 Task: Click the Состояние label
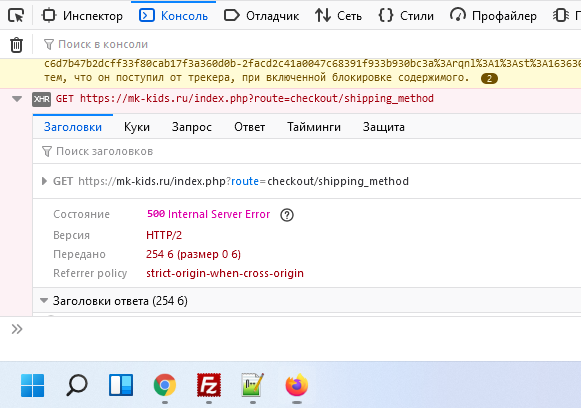82,214
